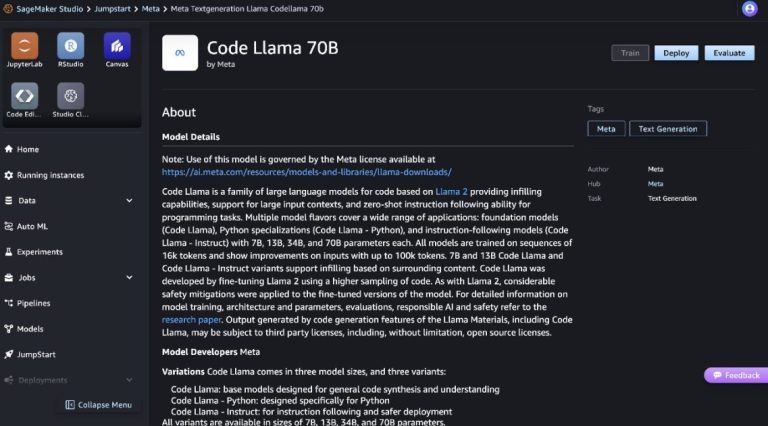This screenshot has width=768, height=426.
Task: Open the Feedback button
Action: (736, 375)
